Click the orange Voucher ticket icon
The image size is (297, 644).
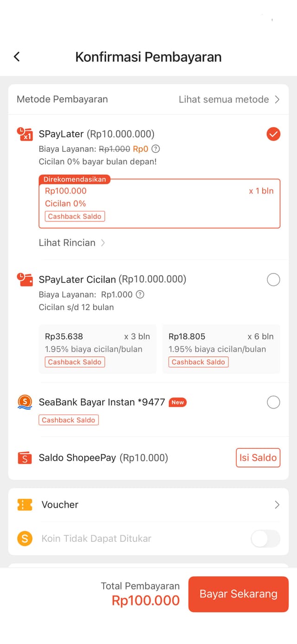pyautogui.click(x=24, y=505)
